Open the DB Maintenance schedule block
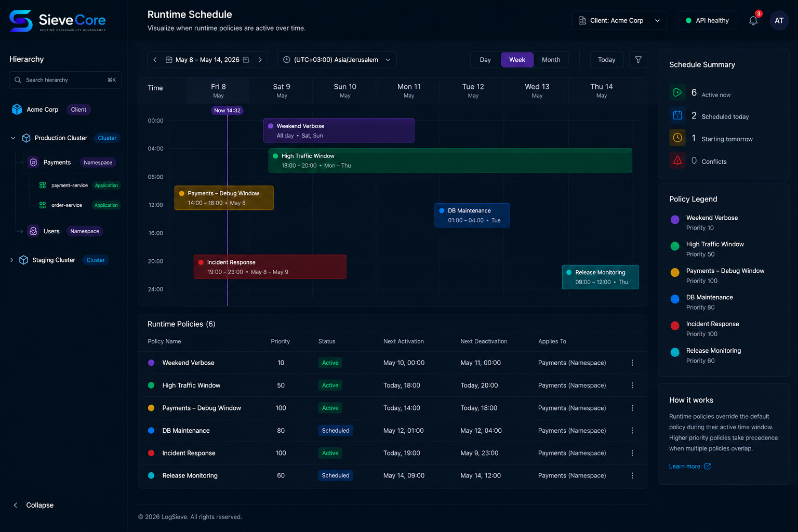This screenshot has height=532, width=798. tap(472, 215)
